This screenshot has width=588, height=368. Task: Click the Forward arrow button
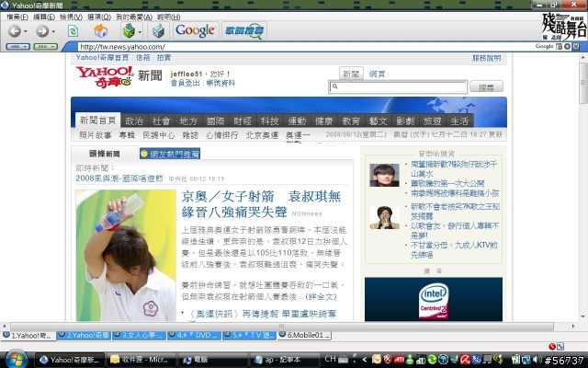pyautogui.click(x=42, y=30)
